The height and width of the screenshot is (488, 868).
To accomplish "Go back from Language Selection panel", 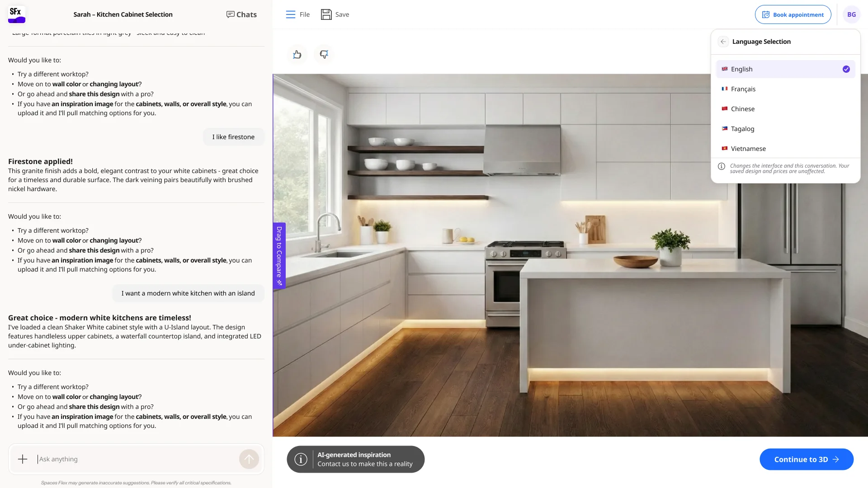I will click(723, 42).
